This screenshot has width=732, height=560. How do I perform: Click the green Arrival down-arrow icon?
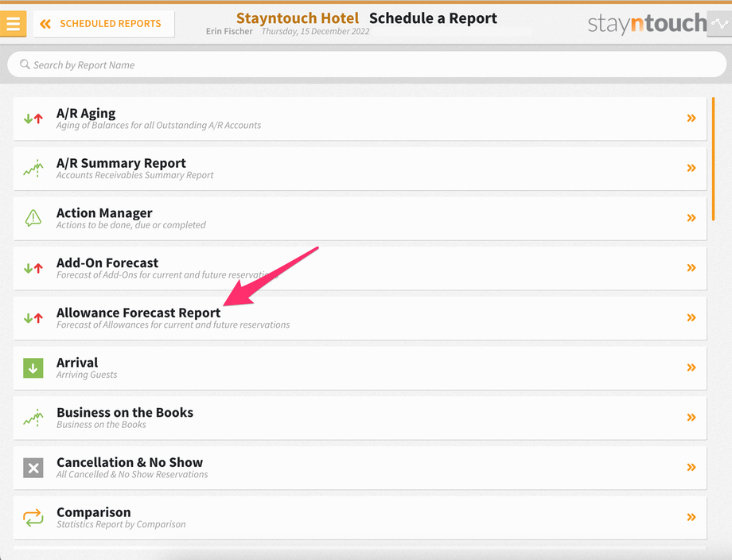[x=33, y=368]
